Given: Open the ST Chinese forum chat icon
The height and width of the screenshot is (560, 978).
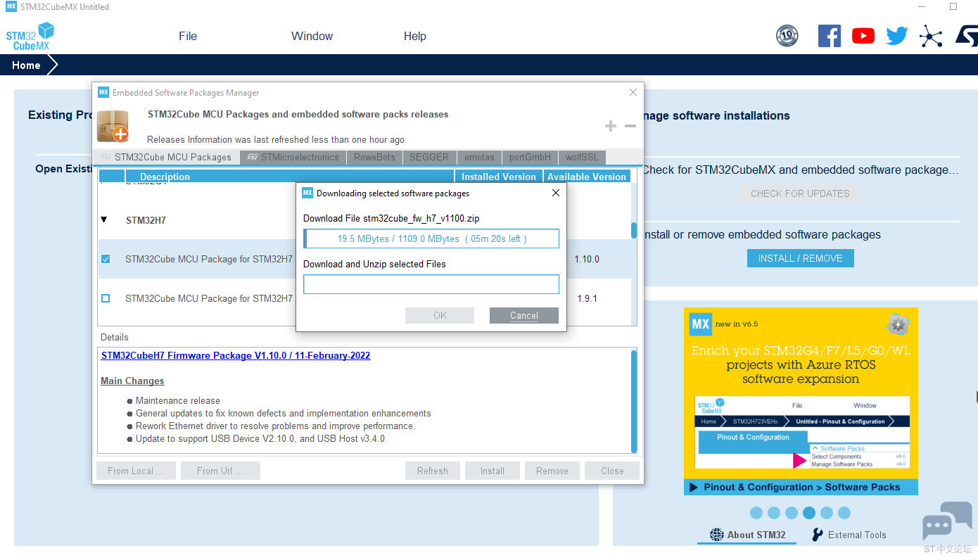Looking at the screenshot, I should [947, 521].
